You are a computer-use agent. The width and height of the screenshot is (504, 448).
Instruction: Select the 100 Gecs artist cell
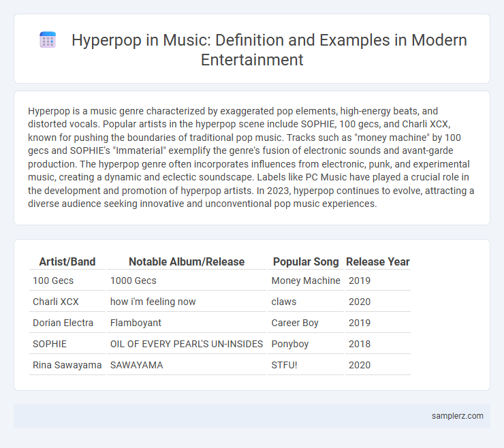point(67,281)
